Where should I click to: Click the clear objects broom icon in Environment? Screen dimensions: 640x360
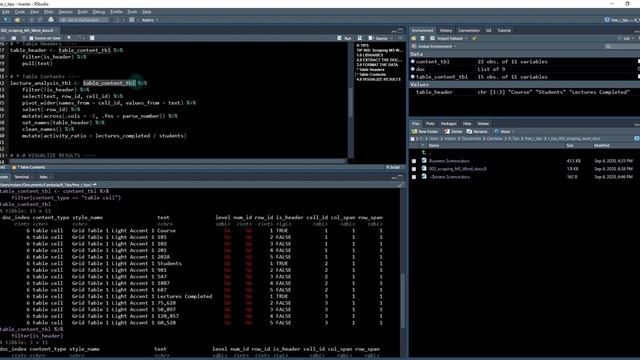474,38
